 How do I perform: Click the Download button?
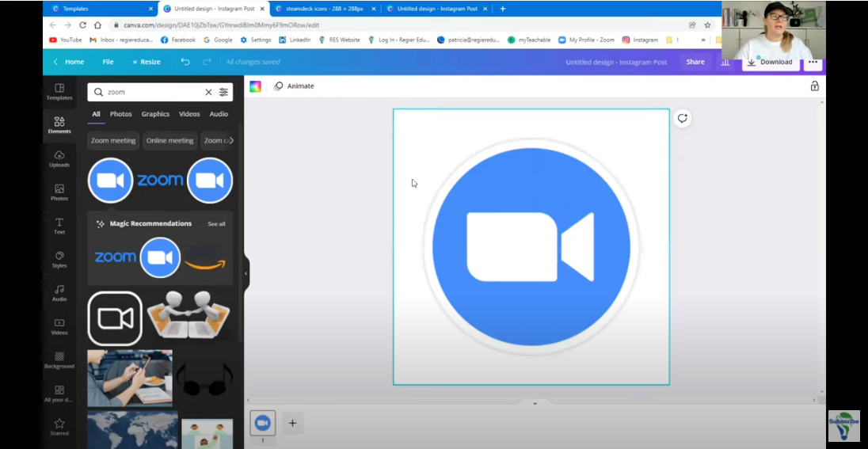[770, 62]
